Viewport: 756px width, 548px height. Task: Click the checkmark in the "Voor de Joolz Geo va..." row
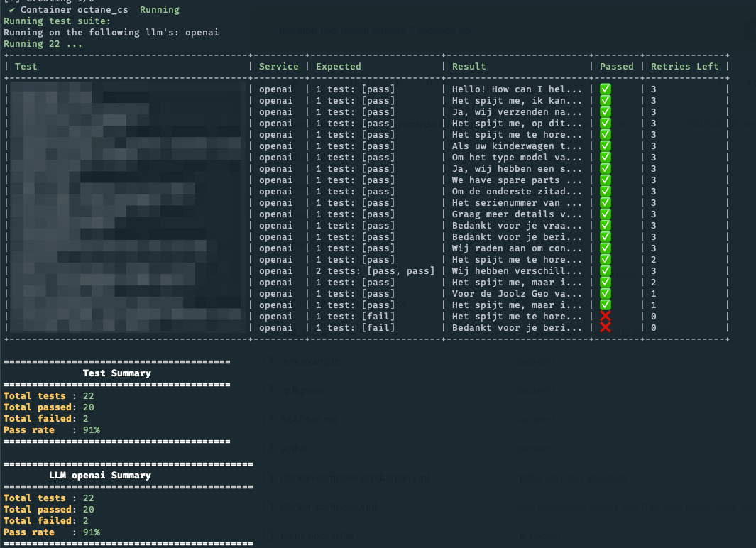point(606,294)
